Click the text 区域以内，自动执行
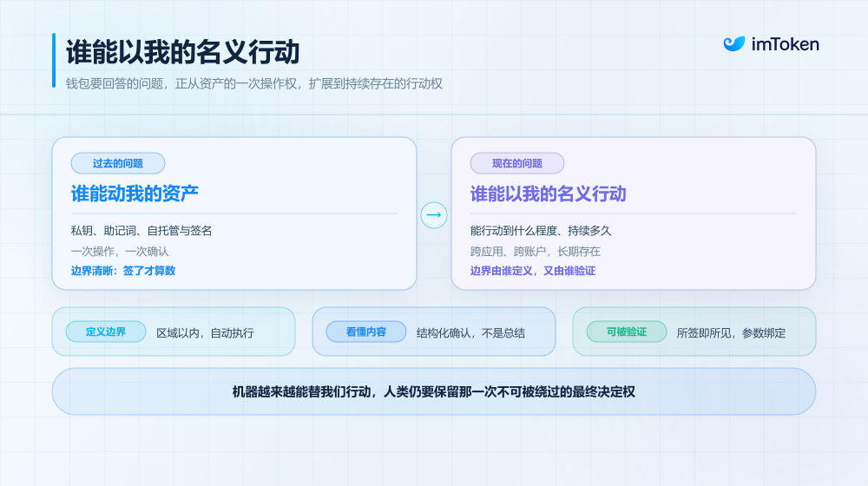The width and height of the screenshot is (868, 486). tap(205, 332)
